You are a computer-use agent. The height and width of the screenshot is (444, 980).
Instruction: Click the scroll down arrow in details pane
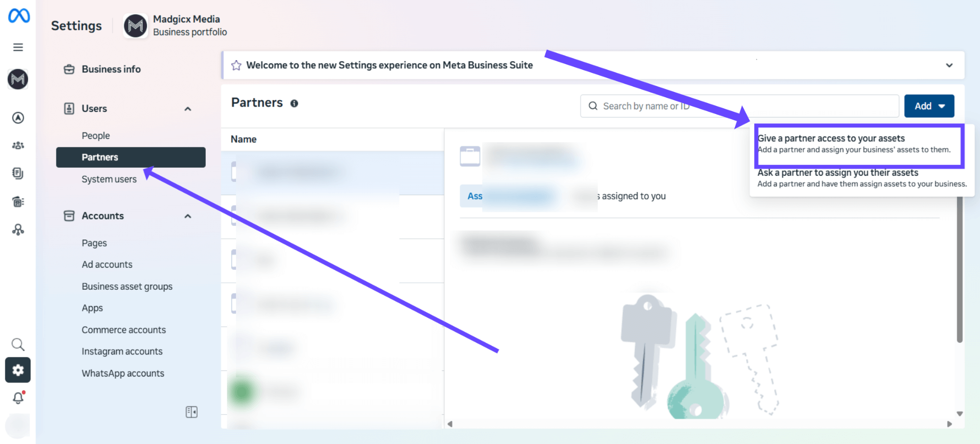(959, 413)
